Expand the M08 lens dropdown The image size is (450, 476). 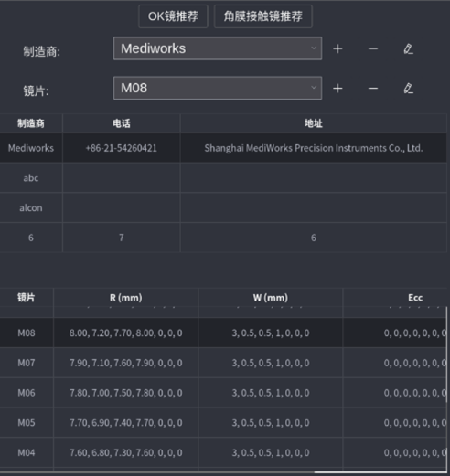coord(218,88)
